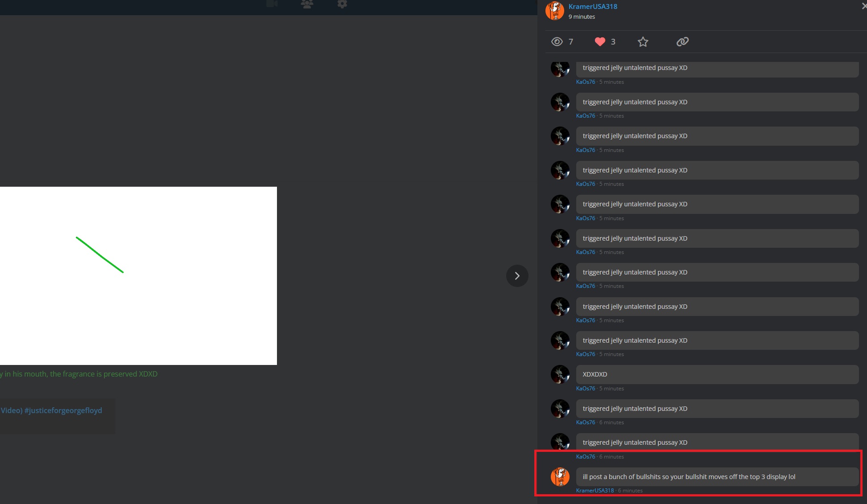This screenshot has width=867, height=504.
Task: Close the drawing details panel
Action: pyautogui.click(x=864, y=6)
